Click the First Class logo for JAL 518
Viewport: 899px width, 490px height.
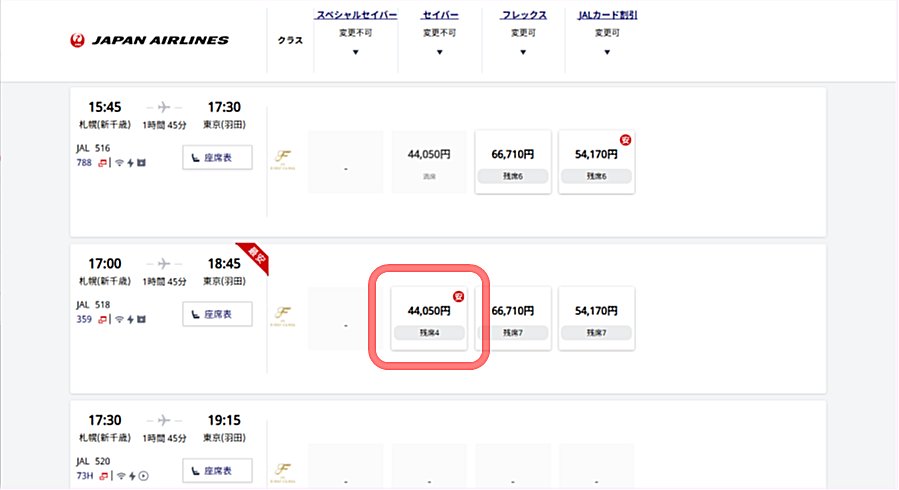pyautogui.click(x=281, y=314)
